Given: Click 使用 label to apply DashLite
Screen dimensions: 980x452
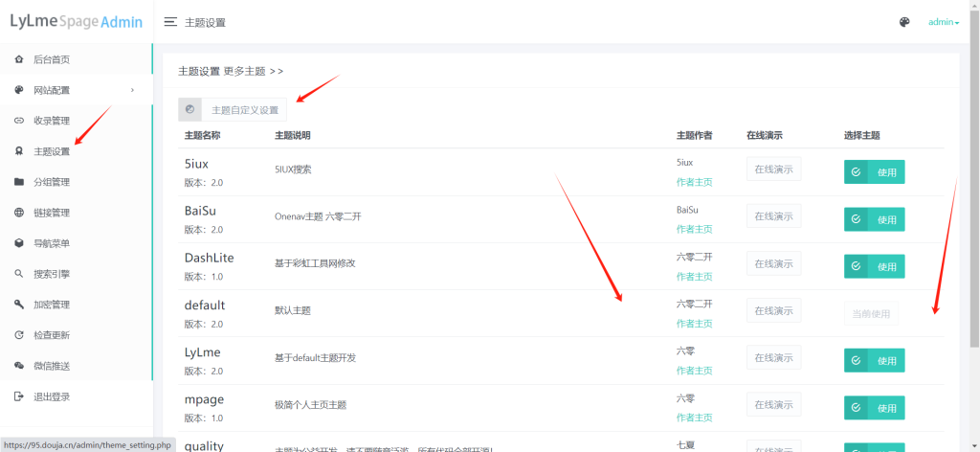Looking at the screenshot, I should click(887, 267).
